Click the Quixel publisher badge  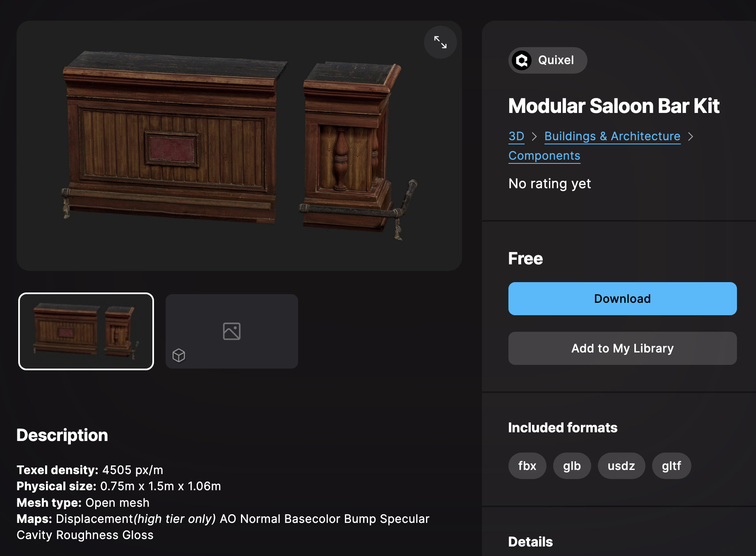pyautogui.click(x=547, y=60)
